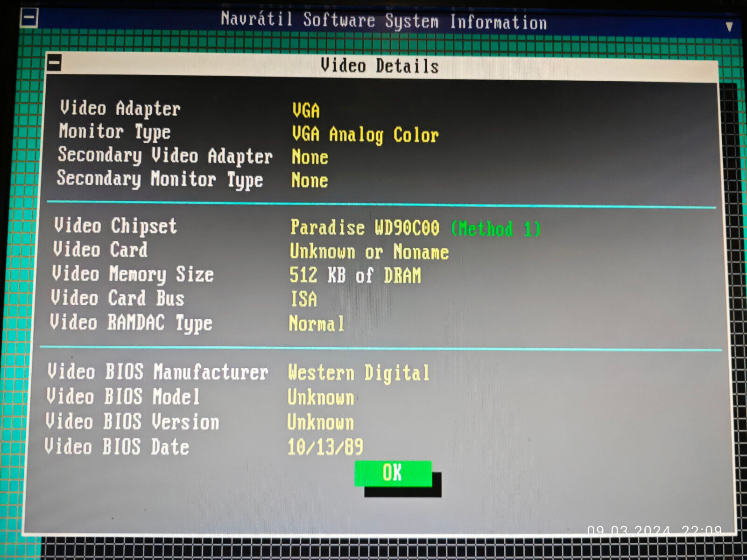Select the 'Paradise WD90C00' chipset value

(365, 228)
